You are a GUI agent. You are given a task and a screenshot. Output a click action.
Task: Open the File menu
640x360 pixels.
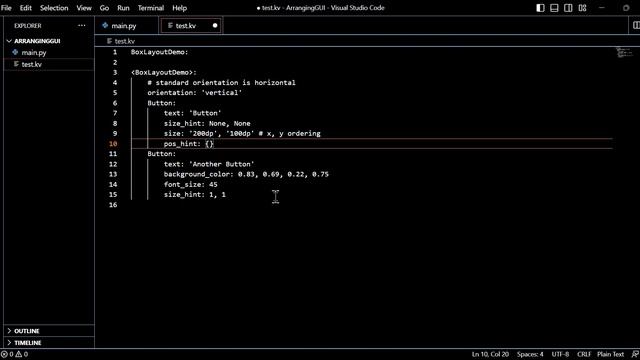[x=6, y=8]
